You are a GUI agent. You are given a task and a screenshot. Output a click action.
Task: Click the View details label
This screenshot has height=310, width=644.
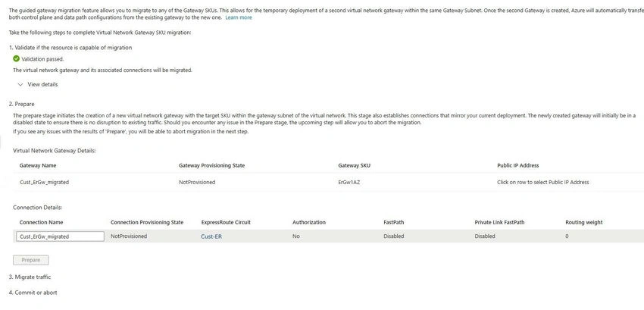point(42,84)
